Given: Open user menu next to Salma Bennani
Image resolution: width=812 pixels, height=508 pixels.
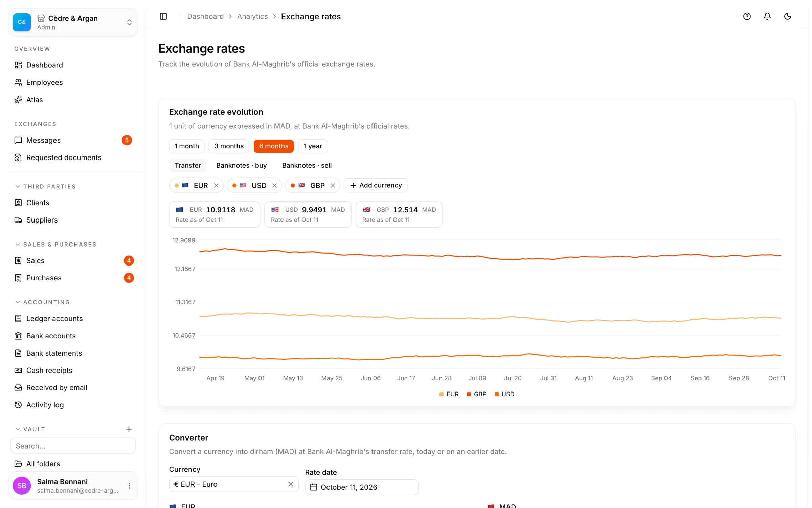Looking at the screenshot, I should (x=129, y=486).
